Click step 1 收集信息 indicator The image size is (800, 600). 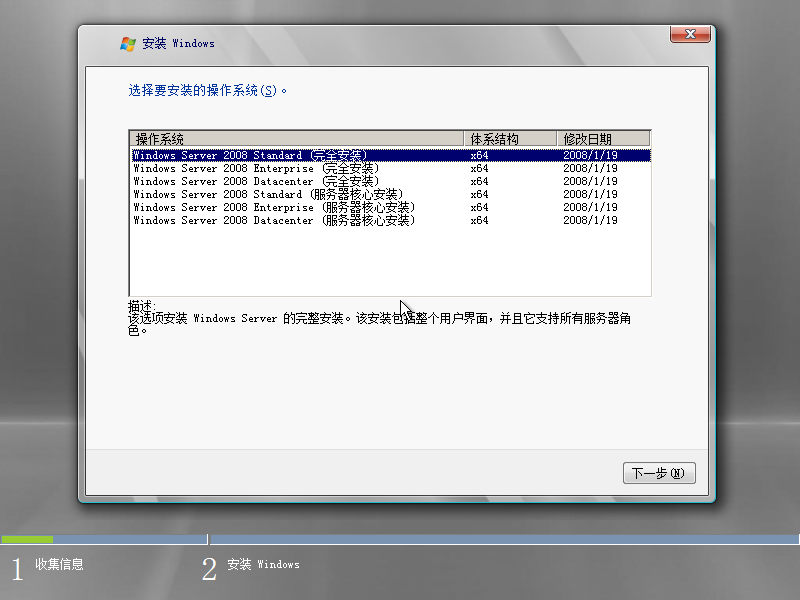point(50,565)
